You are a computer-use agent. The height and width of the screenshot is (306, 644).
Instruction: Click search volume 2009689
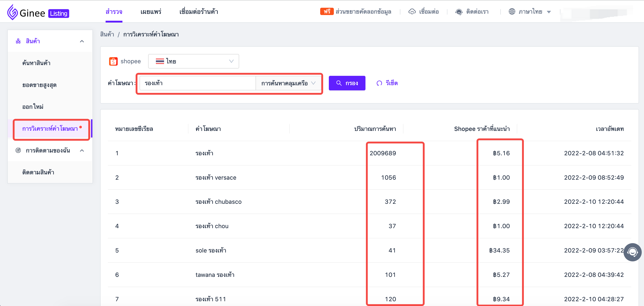[383, 153]
